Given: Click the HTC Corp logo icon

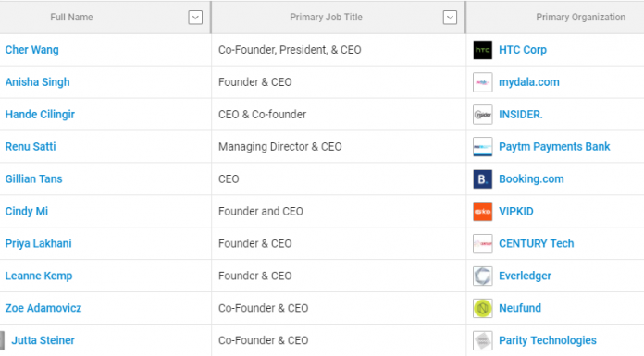Looking at the screenshot, I should click(x=483, y=50).
